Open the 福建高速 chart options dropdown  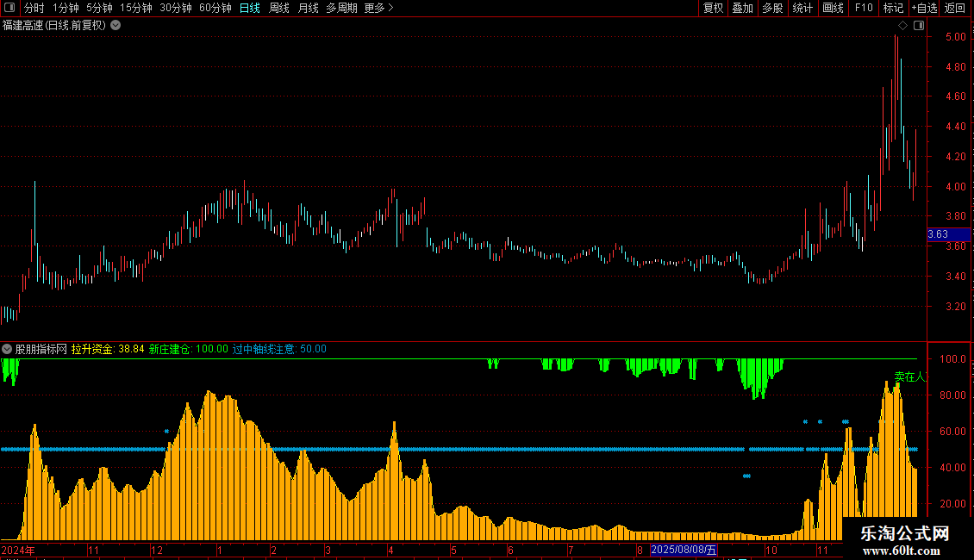pos(116,26)
